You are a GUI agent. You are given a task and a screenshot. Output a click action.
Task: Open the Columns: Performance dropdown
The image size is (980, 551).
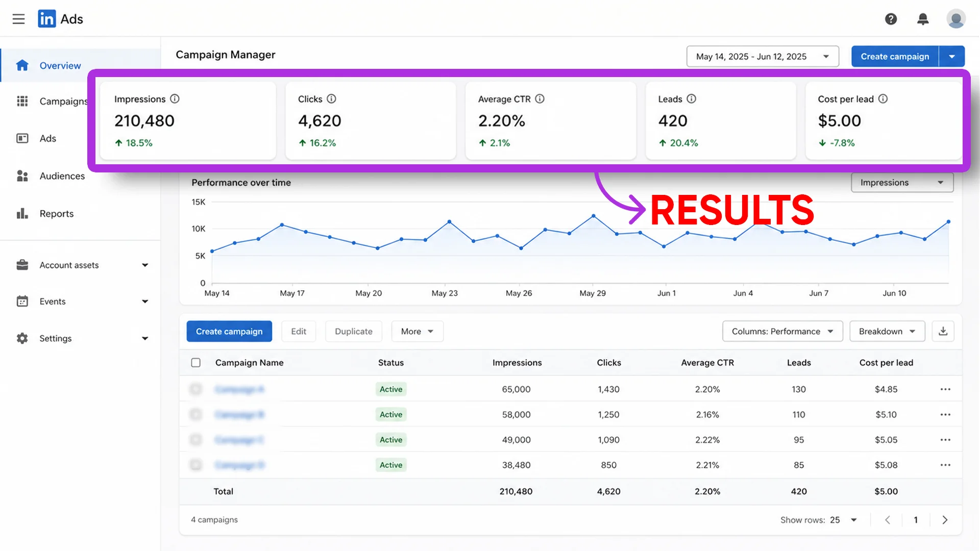(782, 331)
